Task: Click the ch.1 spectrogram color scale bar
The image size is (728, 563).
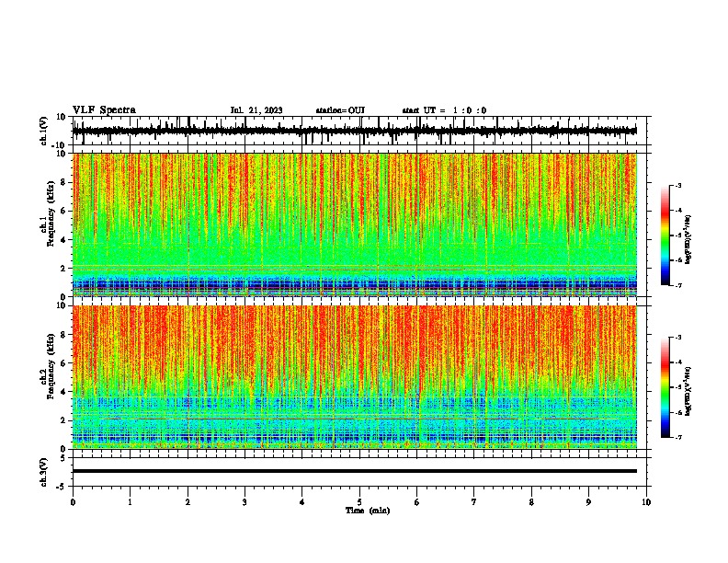Action: (x=665, y=236)
